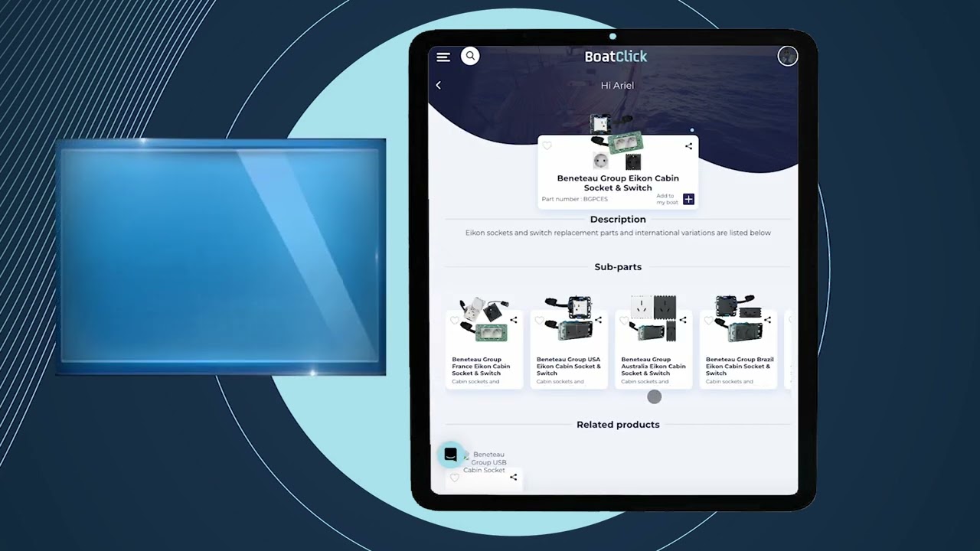View the Brazil sub-part product image
Viewport: 980px width, 551px height.
[x=738, y=319]
